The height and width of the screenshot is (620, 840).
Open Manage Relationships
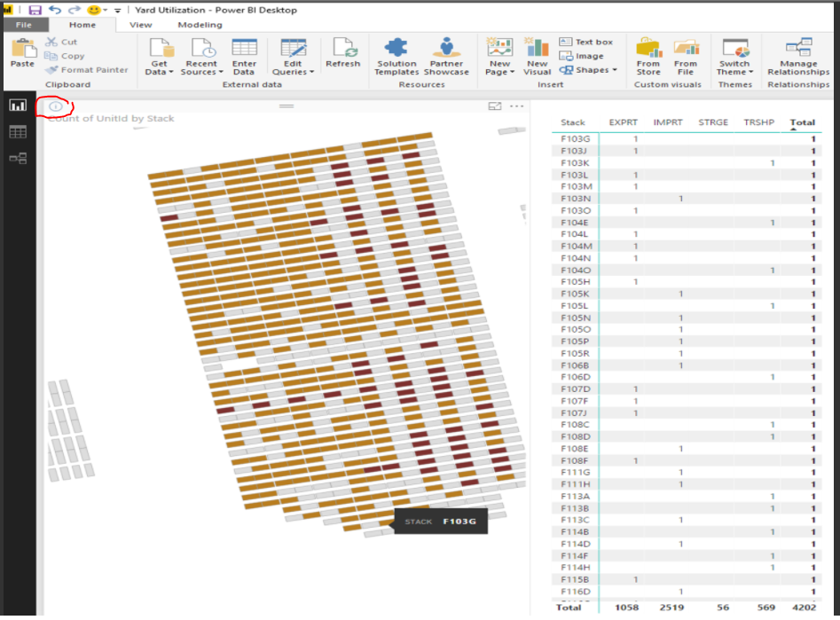point(798,56)
